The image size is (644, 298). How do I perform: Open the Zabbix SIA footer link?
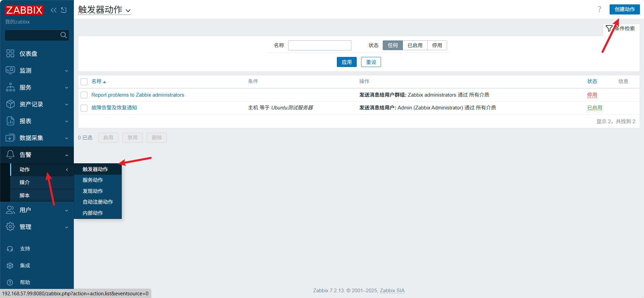tap(392, 291)
